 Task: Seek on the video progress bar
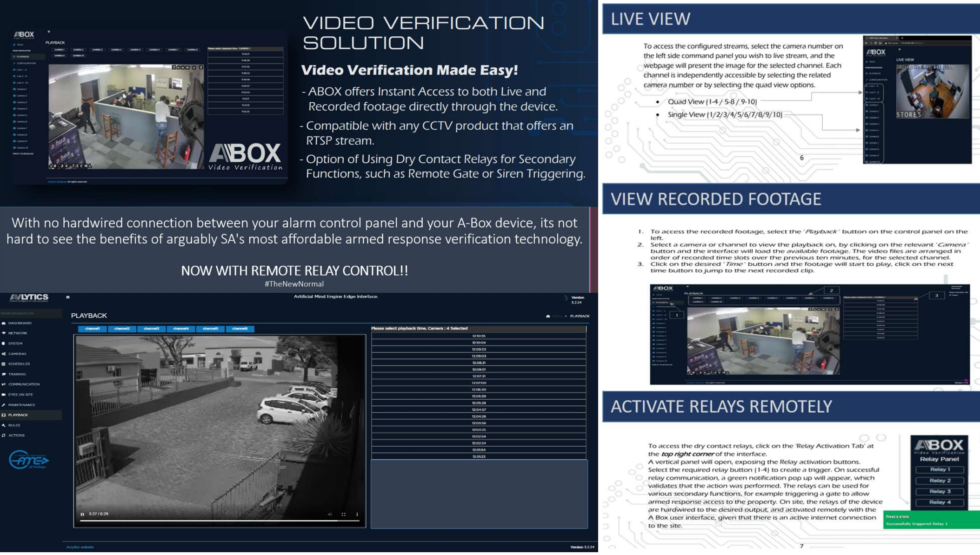tap(220, 521)
